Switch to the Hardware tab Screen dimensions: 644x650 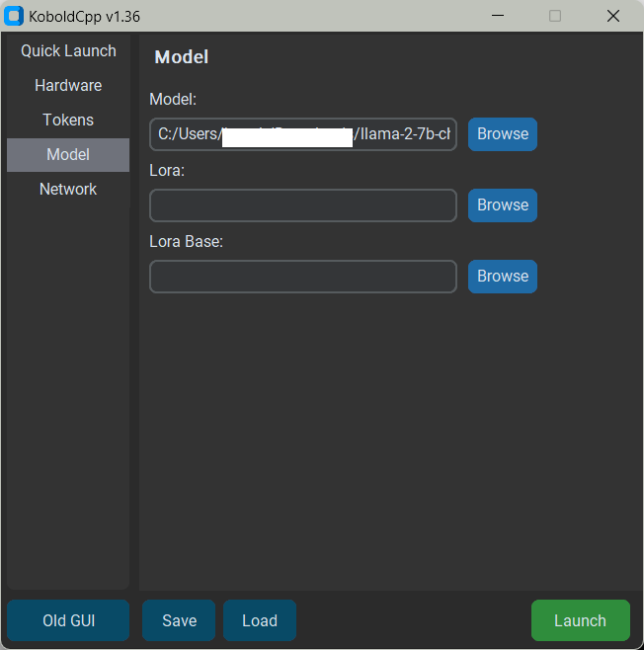pyautogui.click(x=68, y=85)
